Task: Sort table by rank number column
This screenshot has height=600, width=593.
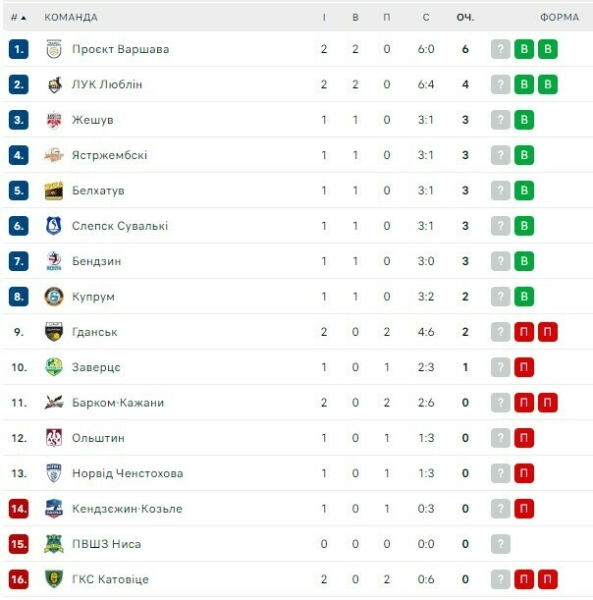Action: coord(18,18)
